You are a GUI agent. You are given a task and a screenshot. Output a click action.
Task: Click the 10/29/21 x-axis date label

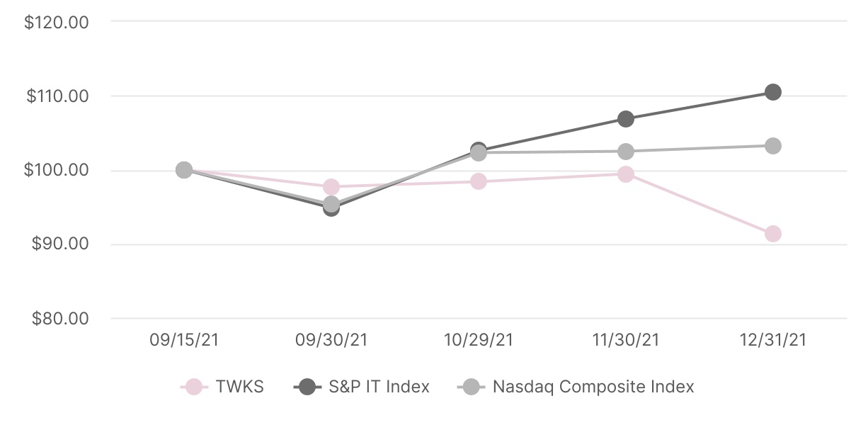[479, 340]
